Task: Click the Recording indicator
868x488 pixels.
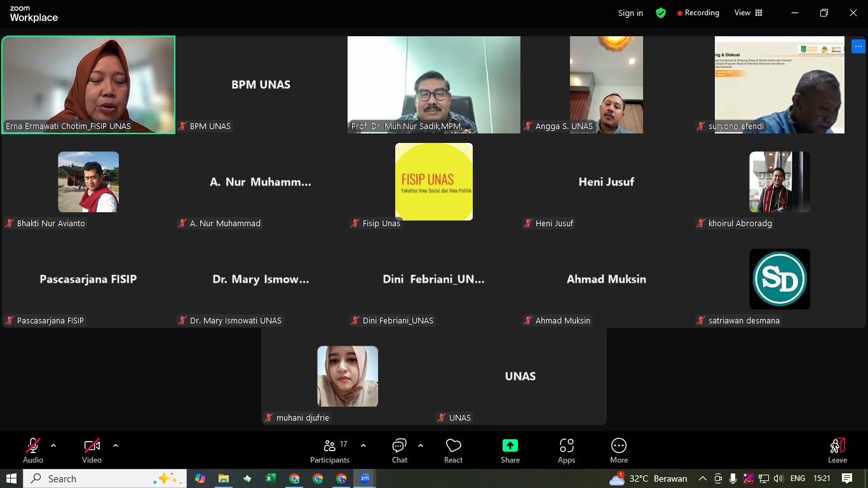Action: click(698, 13)
